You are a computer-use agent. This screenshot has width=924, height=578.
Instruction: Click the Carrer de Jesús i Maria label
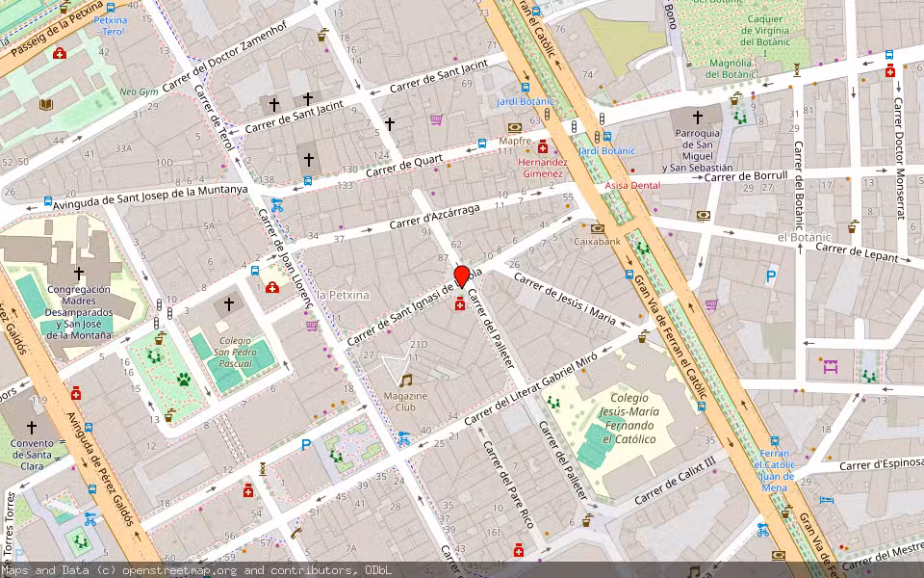[x=565, y=299]
